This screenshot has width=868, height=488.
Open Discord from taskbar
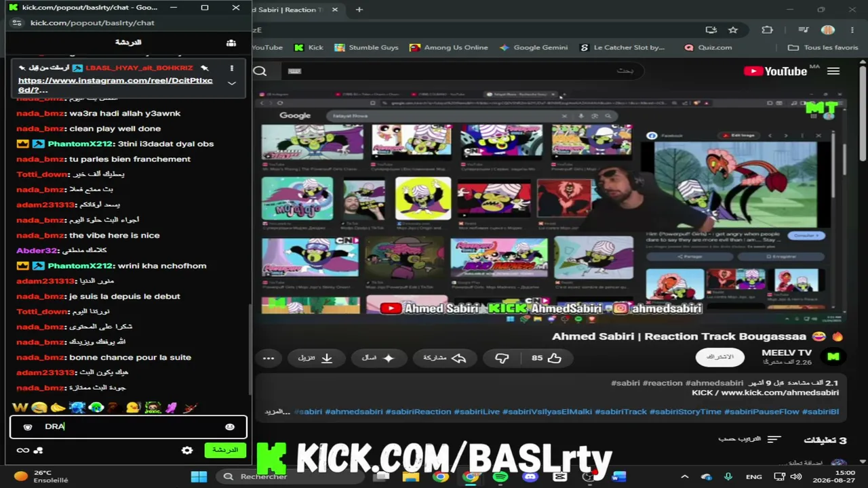click(530, 476)
